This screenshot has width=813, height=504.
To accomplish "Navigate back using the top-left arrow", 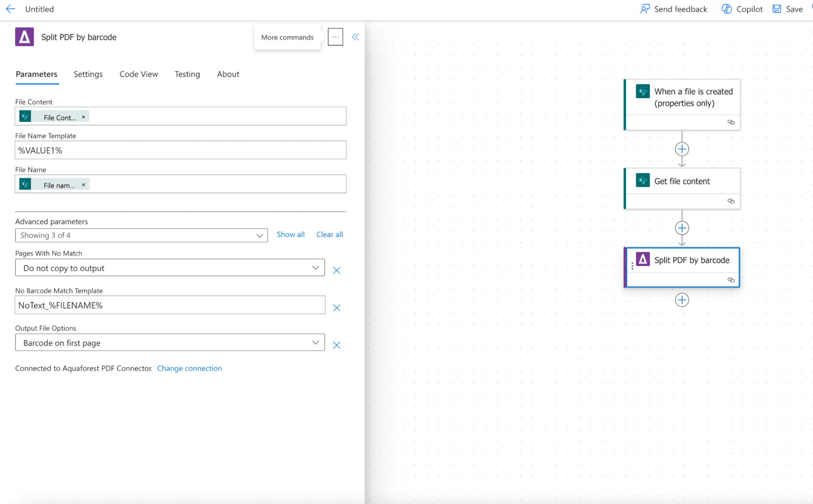I will coord(10,9).
